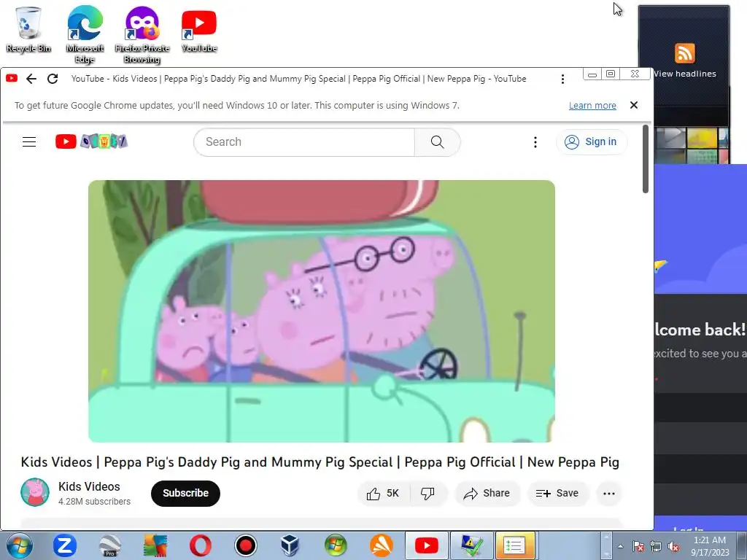The height and width of the screenshot is (560, 747).
Task: Click the video title text
Action: [320, 462]
